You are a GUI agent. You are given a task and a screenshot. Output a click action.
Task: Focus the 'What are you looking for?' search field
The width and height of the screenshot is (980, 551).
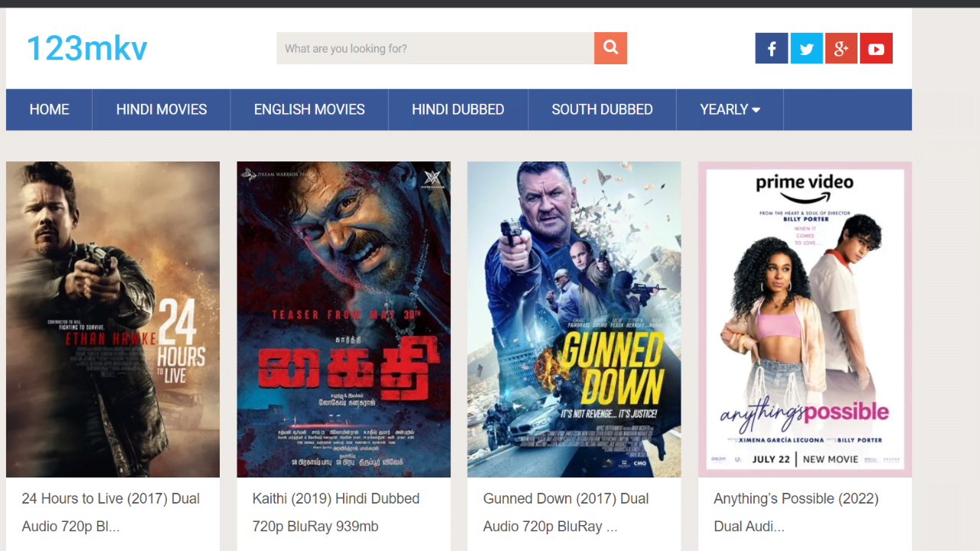(x=435, y=48)
